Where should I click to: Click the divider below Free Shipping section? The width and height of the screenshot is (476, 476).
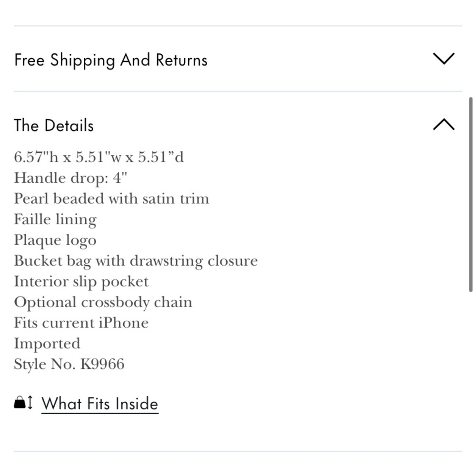pyautogui.click(x=238, y=91)
